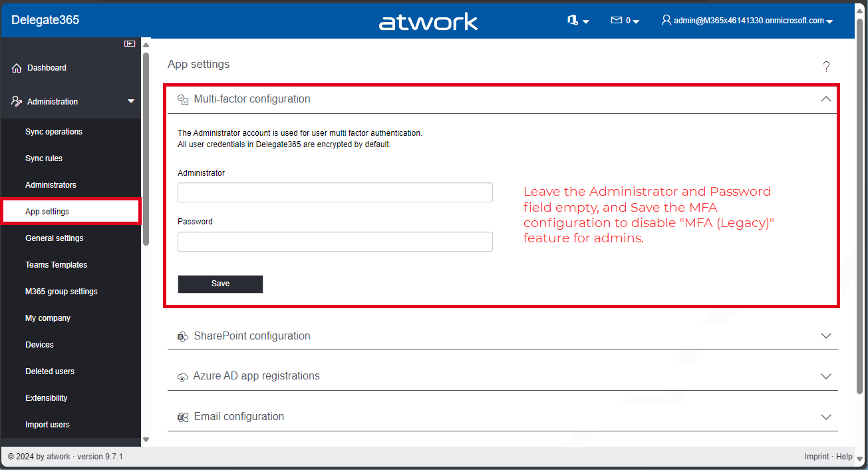868x470 pixels.
Task: Expand the Azure AD app registrations section
Action: (x=826, y=376)
